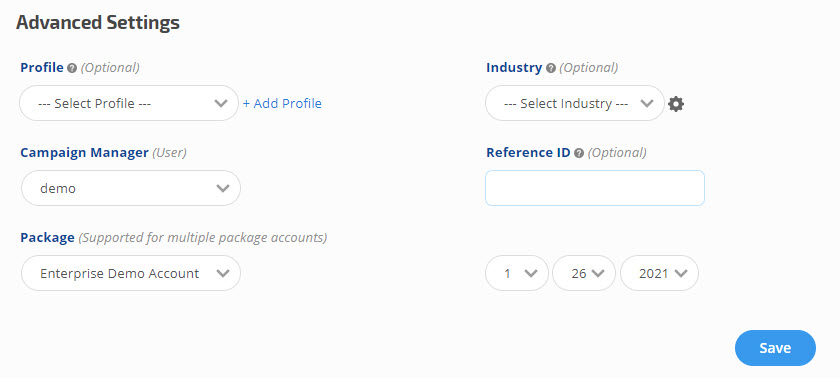Open the Enterprise Demo Account package dropdown
The height and width of the screenshot is (378, 840).
131,273
